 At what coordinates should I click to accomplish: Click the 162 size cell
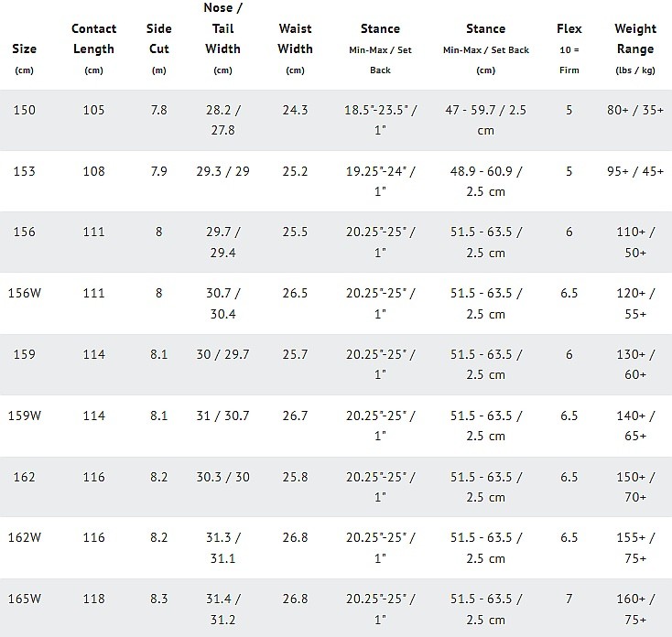[x=26, y=476]
